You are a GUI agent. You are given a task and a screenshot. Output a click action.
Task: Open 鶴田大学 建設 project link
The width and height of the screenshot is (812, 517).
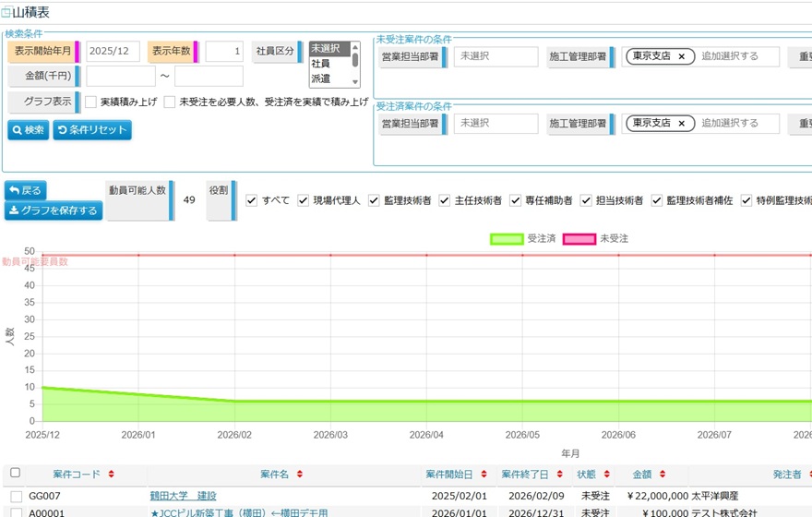tap(184, 496)
